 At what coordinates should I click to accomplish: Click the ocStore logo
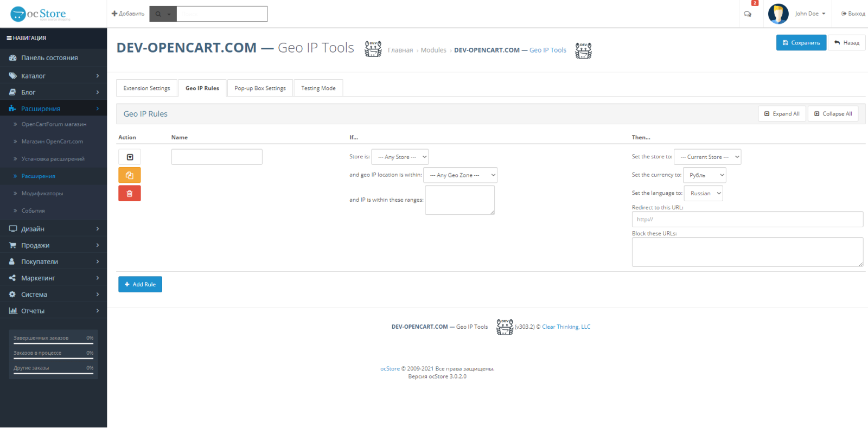tap(41, 14)
